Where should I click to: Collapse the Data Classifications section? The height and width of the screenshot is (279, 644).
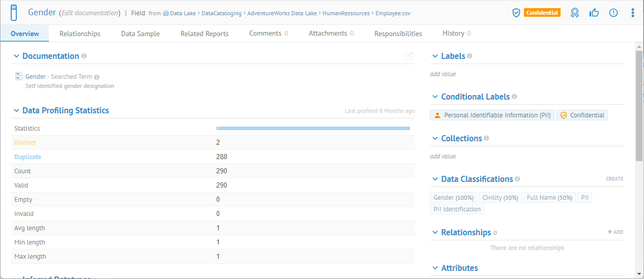point(435,179)
